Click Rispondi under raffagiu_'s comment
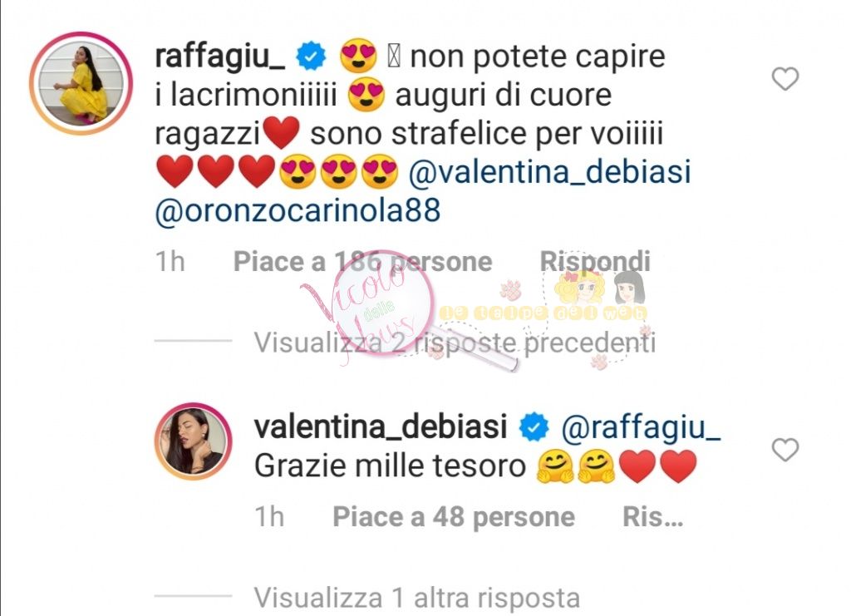Screen dimensions: 851x616 595,262
